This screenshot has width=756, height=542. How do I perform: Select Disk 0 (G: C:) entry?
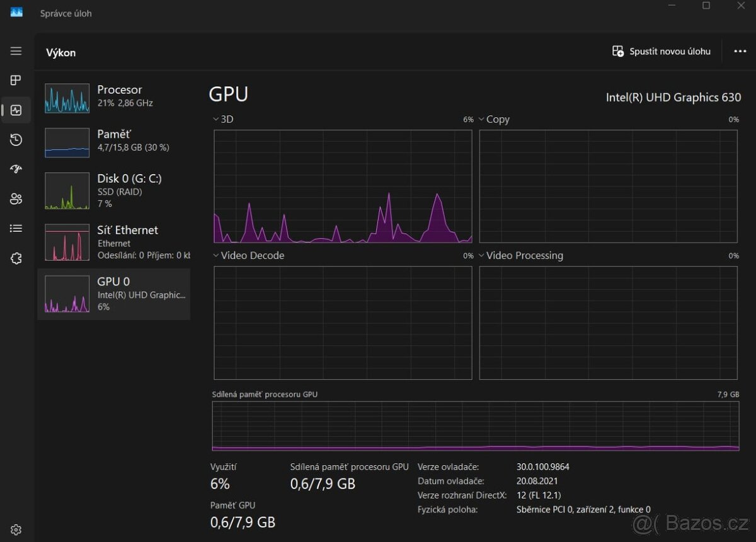click(113, 190)
